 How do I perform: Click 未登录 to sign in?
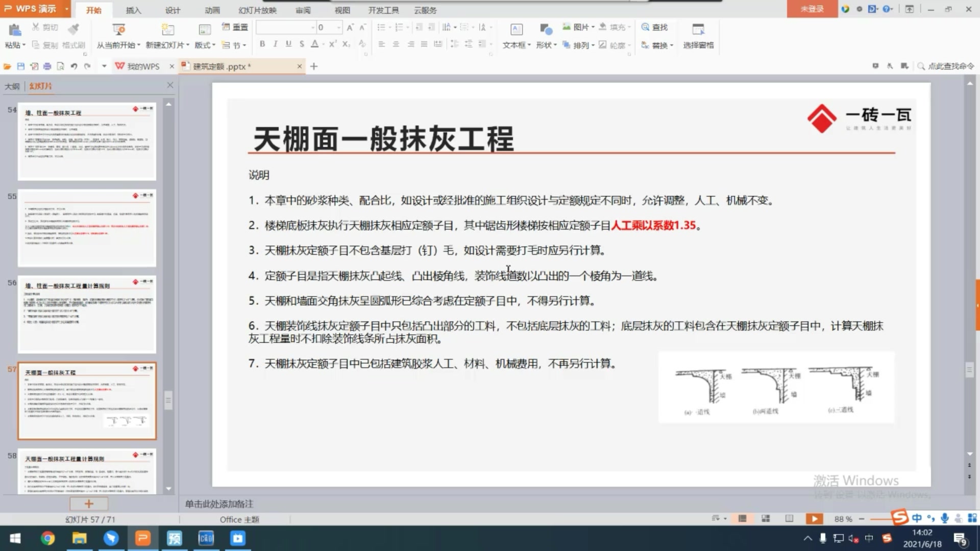811,9
